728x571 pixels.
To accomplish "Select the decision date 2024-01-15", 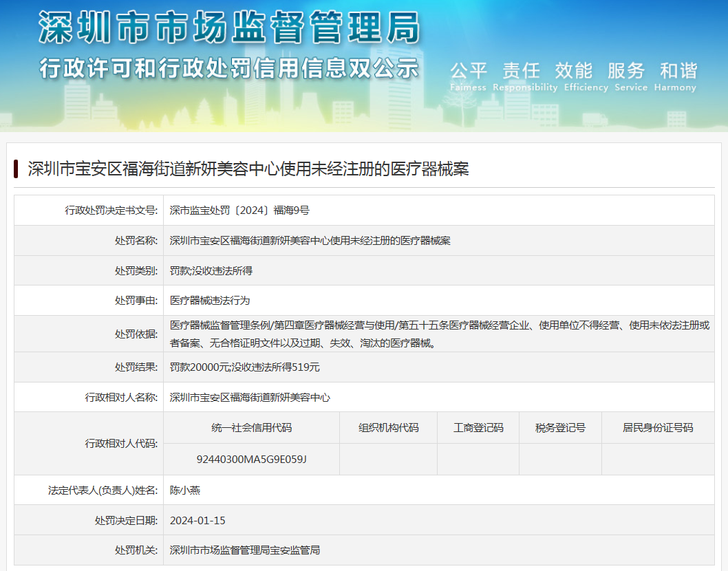I will (197, 521).
